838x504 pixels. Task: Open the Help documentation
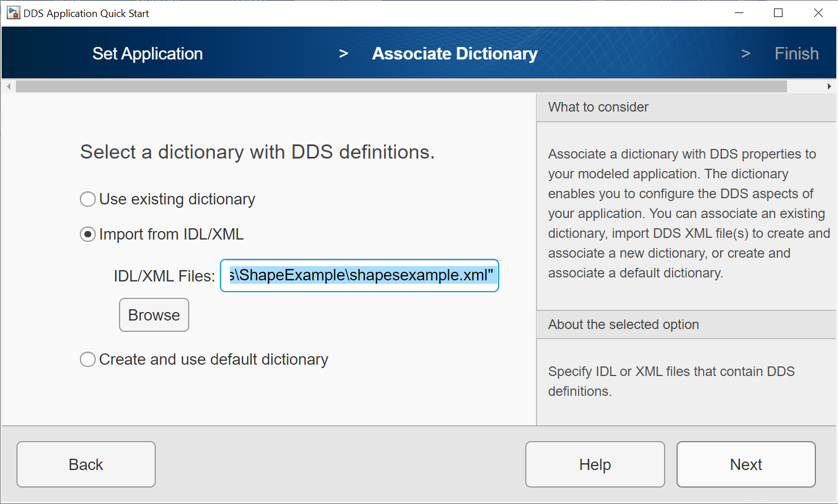point(595,464)
